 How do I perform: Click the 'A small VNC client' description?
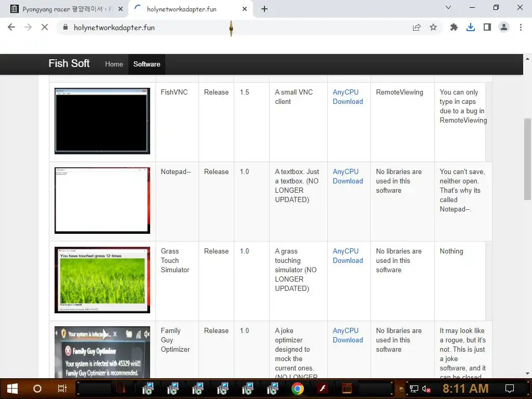tap(294, 97)
